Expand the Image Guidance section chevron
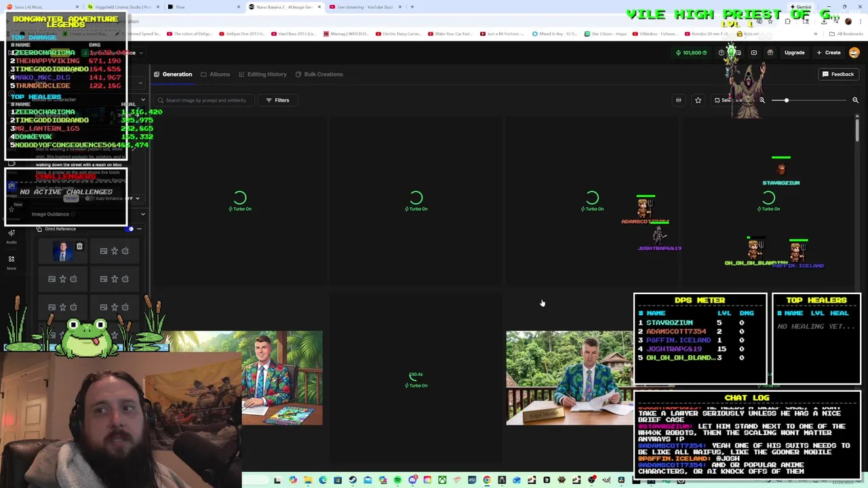The width and height of the screenshot is (868, 488). tap(142, 214)
